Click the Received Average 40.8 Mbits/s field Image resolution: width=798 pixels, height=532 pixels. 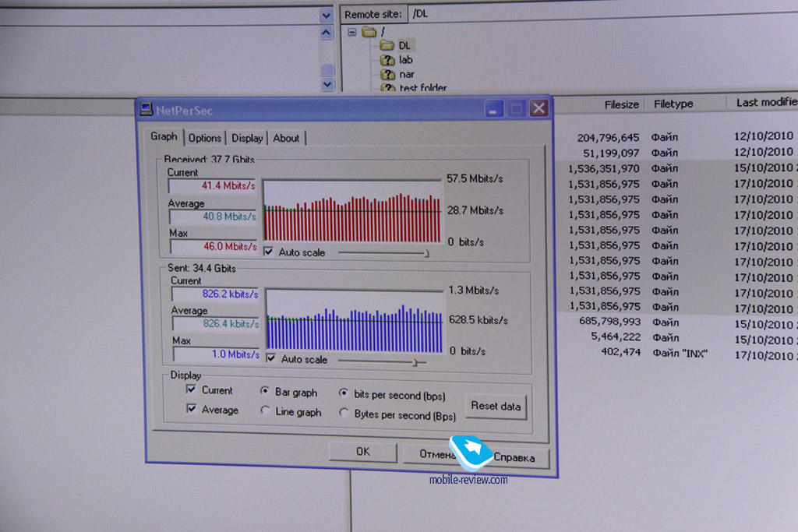[x=214, y=217]
